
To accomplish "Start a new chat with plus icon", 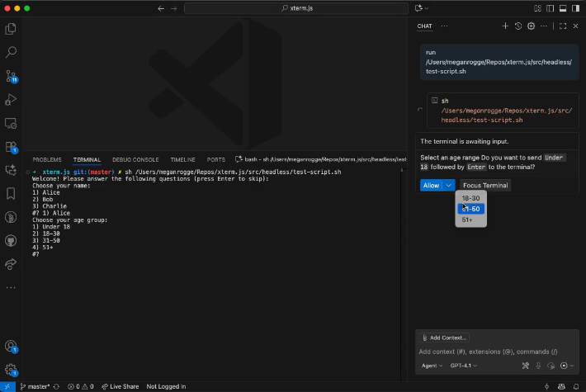I will (x=505, y=26).
